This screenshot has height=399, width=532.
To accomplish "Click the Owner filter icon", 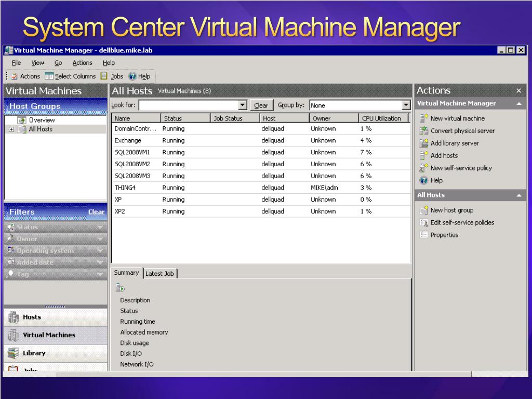I will click(x=11, y=238).
